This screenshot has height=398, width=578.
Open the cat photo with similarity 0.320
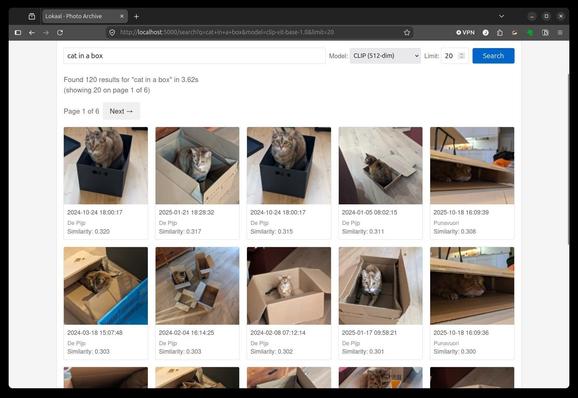pyautogui.click(x=106, y=165)
